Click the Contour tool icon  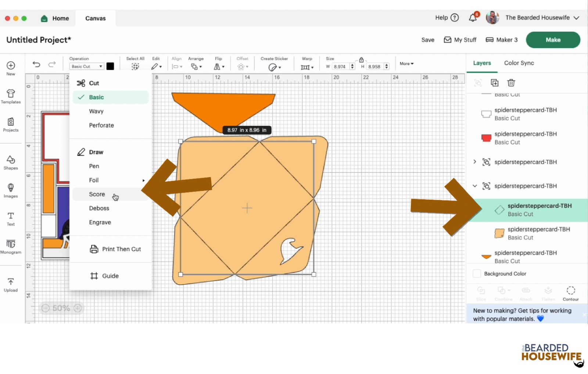[570, 293]
